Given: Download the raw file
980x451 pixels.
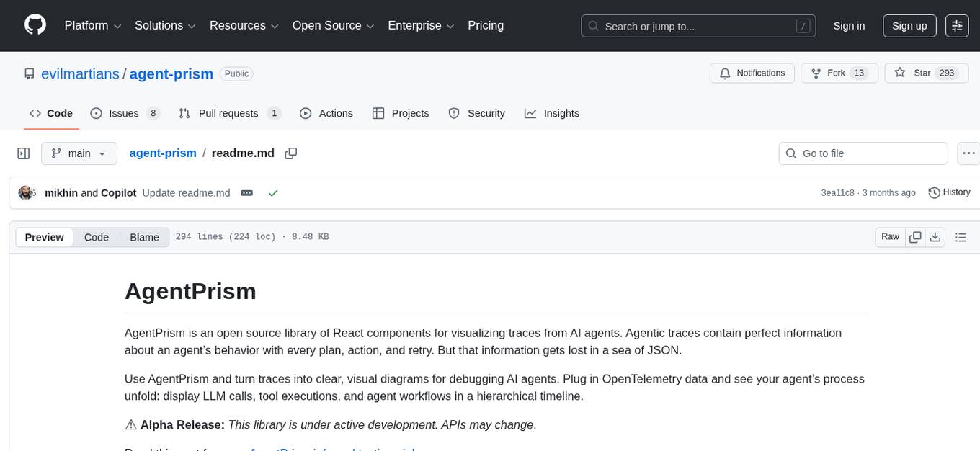Looking at the screenshot, I should (x=935, y=237).
